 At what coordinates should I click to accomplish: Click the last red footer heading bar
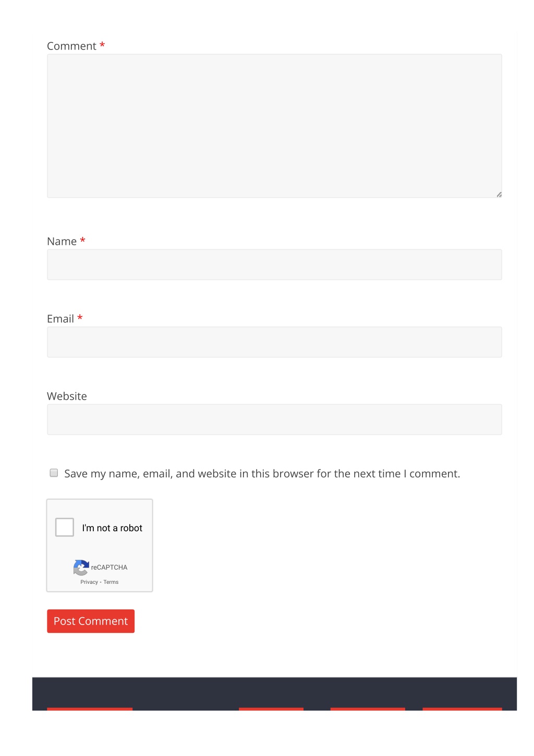click(x=462, y=709)
